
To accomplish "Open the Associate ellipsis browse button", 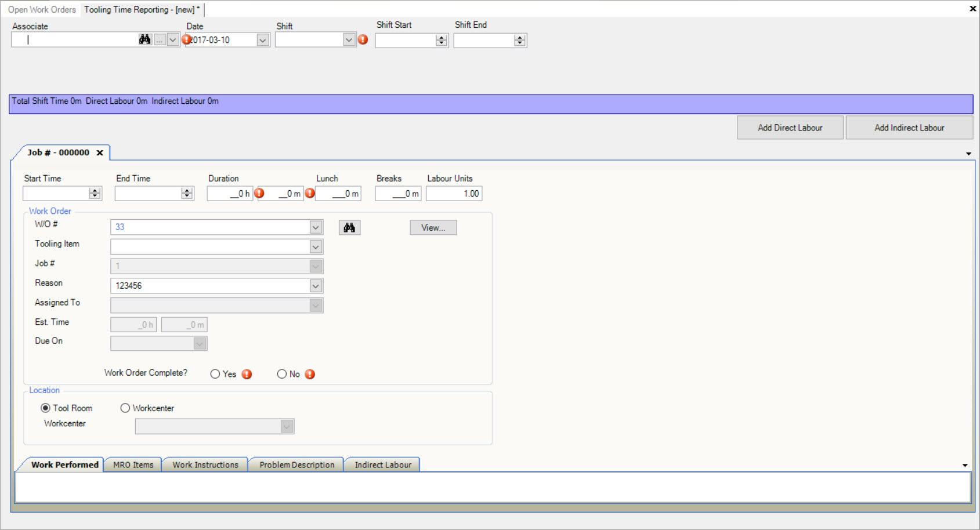I will 160,40.
